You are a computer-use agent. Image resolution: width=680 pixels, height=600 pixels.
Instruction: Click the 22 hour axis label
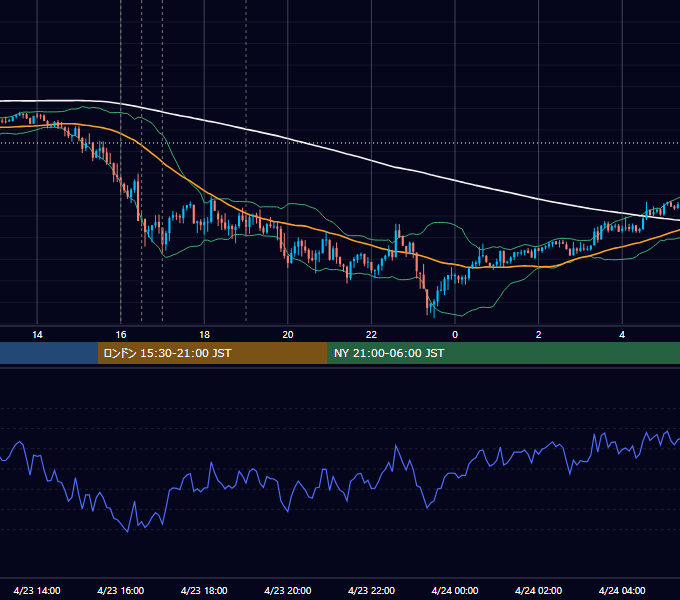371,335
